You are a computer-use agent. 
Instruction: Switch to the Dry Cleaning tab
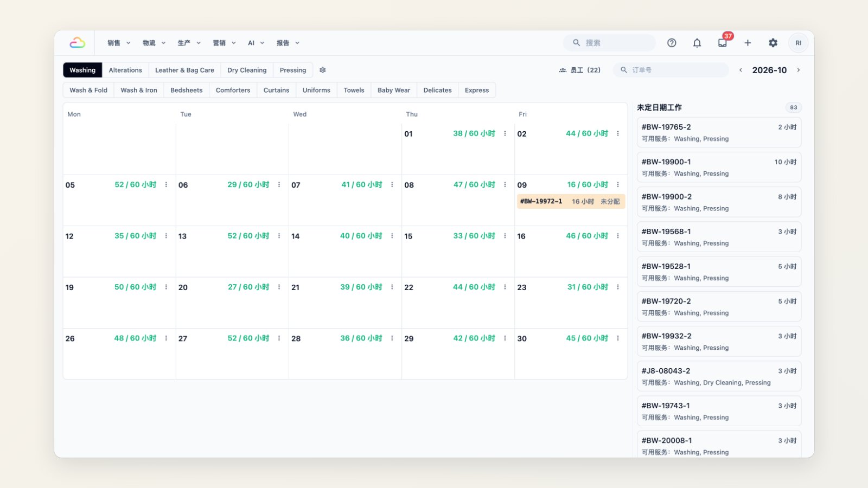pos(247,70)
